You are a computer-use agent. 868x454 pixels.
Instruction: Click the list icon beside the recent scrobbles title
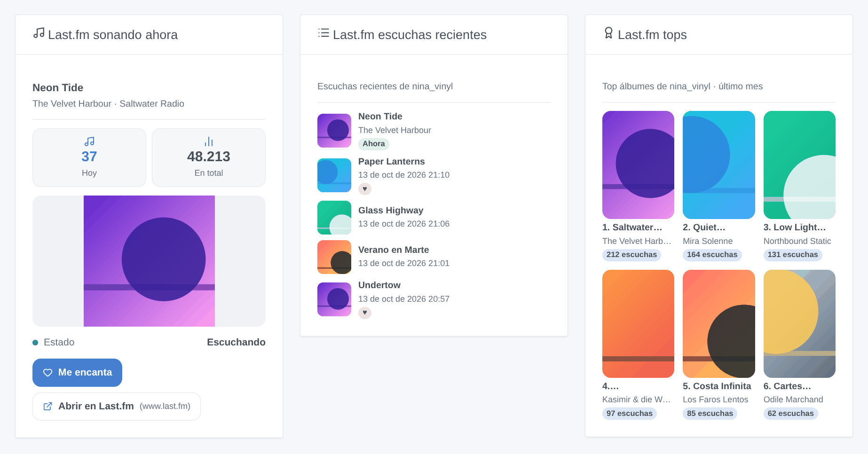coord(324,33)
